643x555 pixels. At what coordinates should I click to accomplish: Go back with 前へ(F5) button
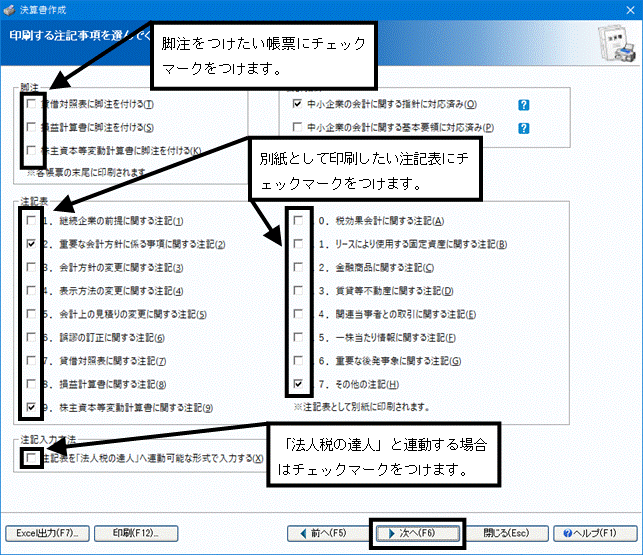coord(328,534)
